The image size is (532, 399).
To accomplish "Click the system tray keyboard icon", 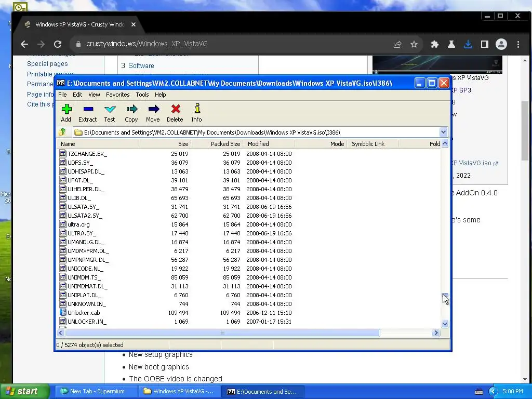I will [x=478, y=392].
